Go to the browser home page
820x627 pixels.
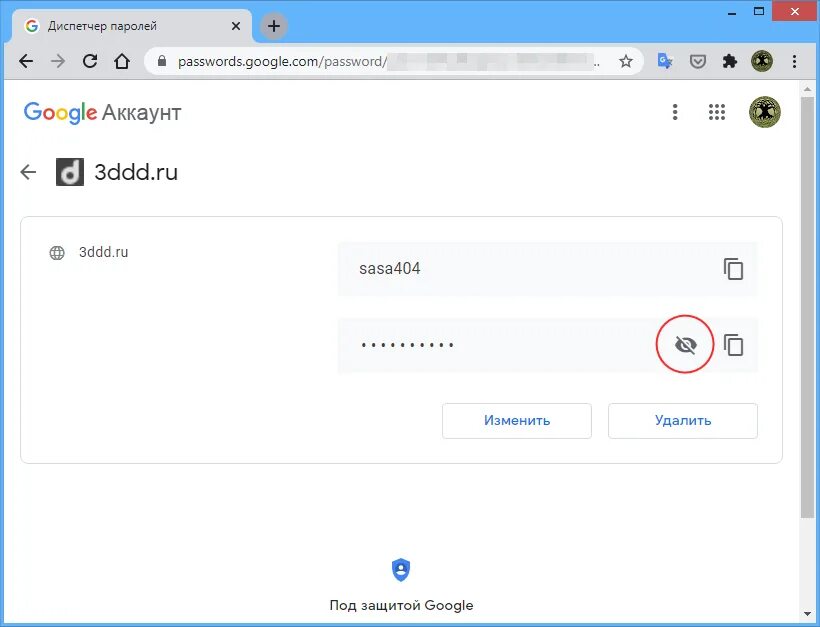[122, 61]
